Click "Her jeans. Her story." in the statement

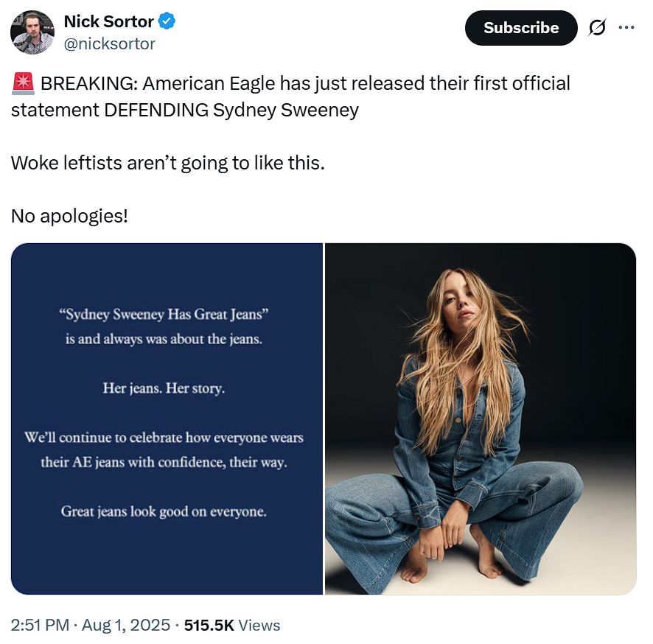pos(164,388)
